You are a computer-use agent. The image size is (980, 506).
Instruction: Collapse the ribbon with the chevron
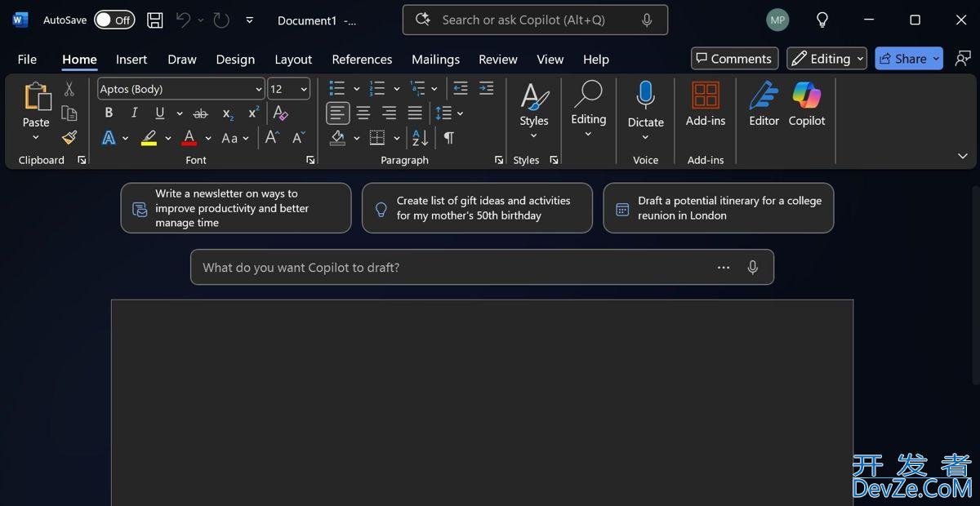962,156
